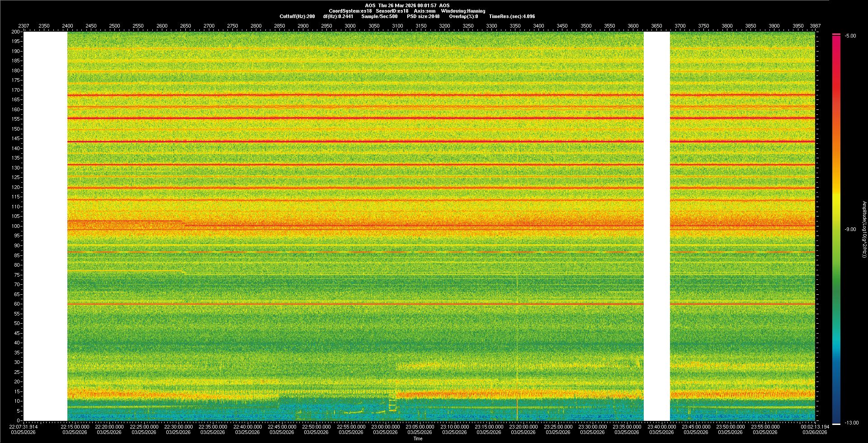This screenshot has height=443, width=868.
Task: Click the 3000 tick on the top axis
Action: (350, 26)
